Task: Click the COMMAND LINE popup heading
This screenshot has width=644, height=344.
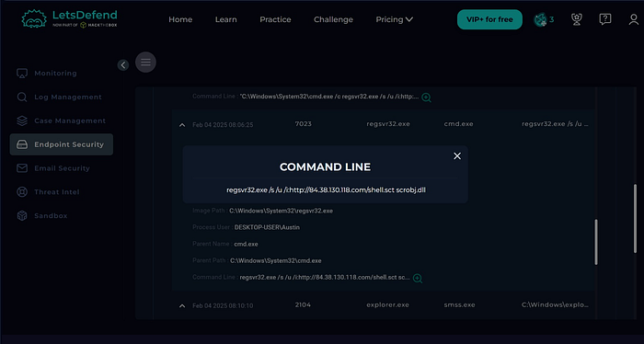Action: tap(325, 167)
